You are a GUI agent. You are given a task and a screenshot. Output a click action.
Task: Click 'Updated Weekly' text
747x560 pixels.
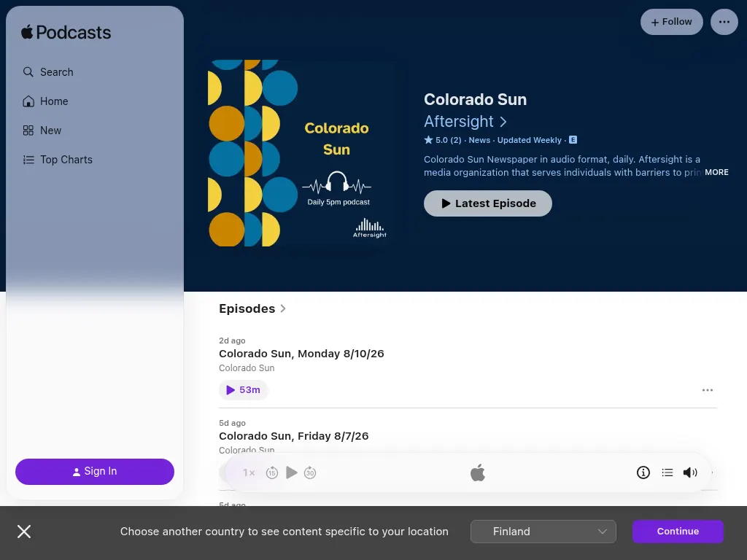530,140
